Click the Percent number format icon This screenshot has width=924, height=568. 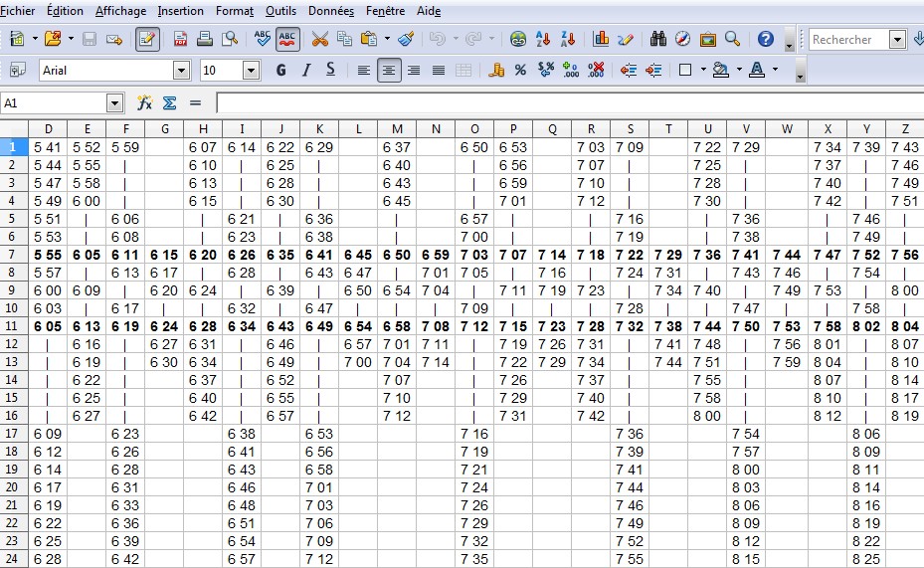(x=520, y=71)
